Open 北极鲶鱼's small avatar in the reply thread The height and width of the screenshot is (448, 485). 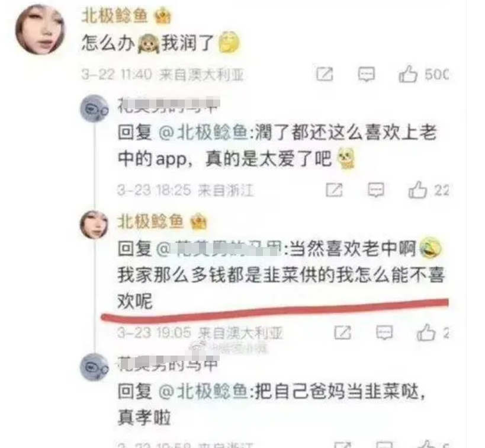[94, 225]
